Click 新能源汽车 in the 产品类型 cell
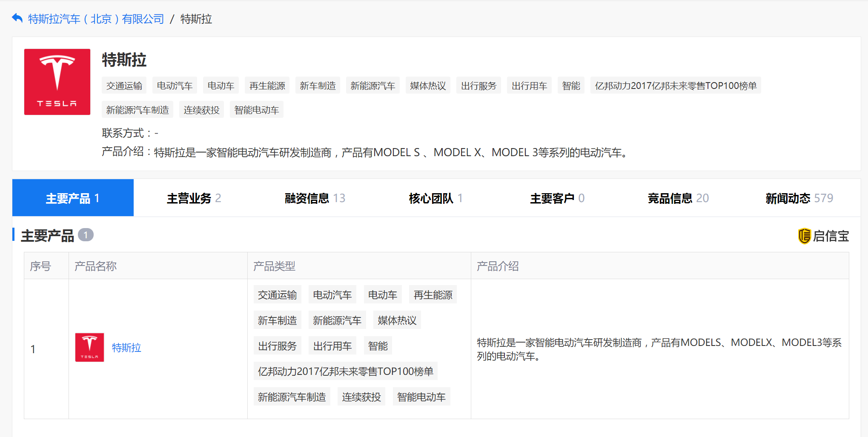Screen dimensions: 868x437 337,320
